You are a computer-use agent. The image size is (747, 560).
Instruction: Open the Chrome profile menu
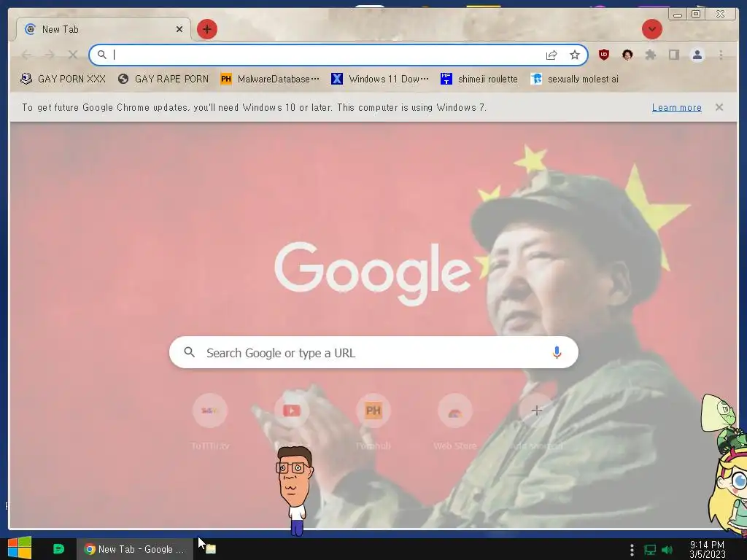[x=697, y=55]
